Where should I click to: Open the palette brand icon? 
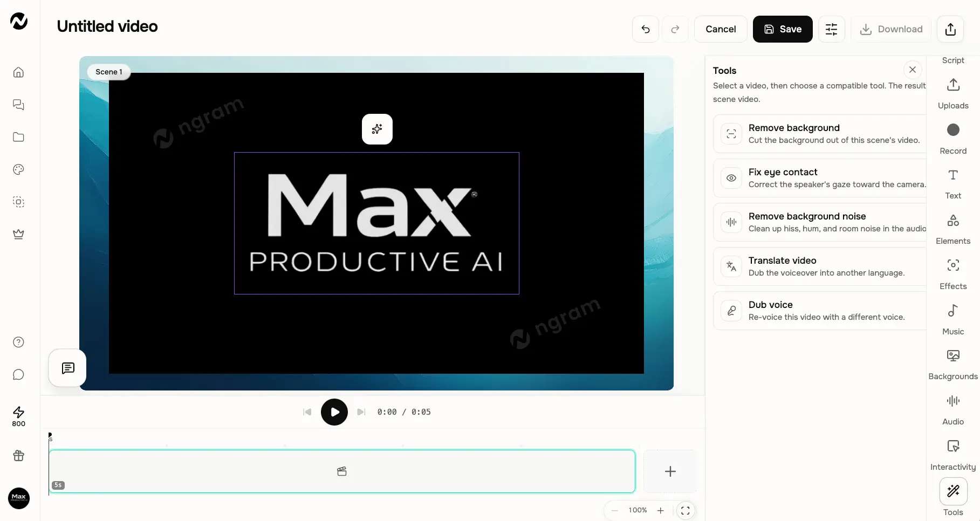click(18, 169)
